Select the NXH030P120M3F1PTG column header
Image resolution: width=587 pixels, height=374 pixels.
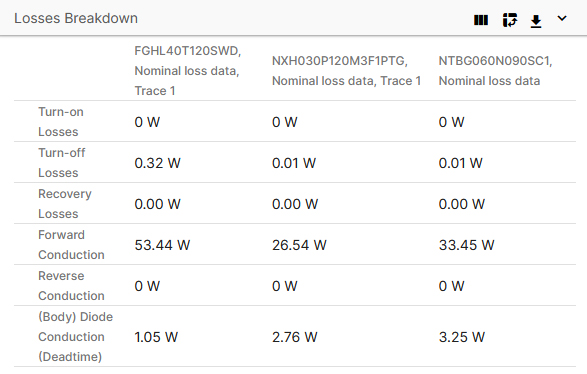[346, 71]
